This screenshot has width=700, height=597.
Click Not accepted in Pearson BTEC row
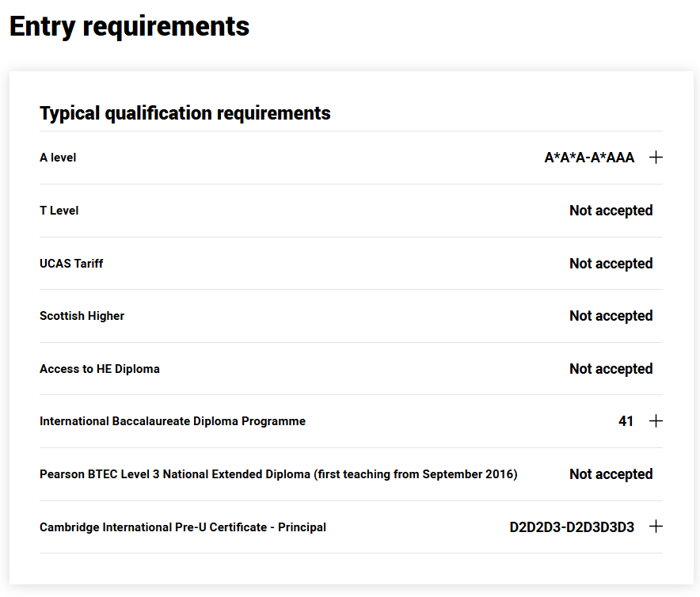(611, 473)
